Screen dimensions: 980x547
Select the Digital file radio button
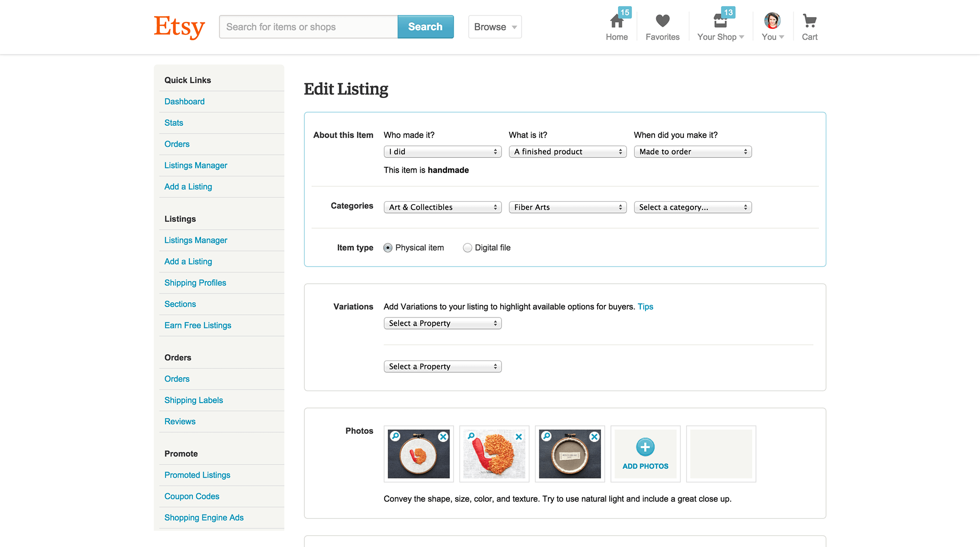tap(468, 248)
